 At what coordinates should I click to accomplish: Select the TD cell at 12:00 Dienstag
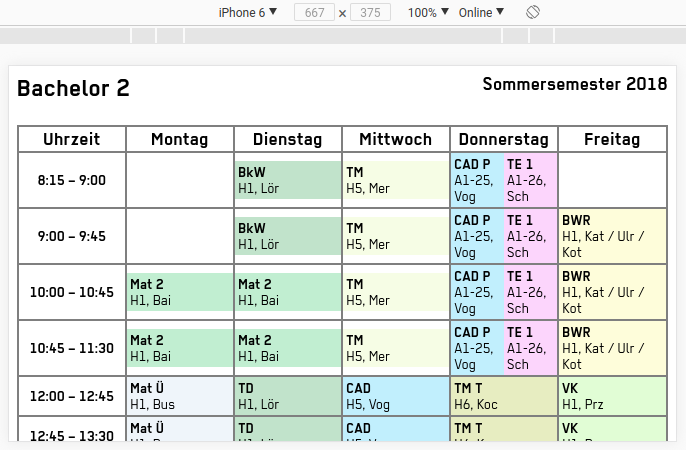(287, 395)
